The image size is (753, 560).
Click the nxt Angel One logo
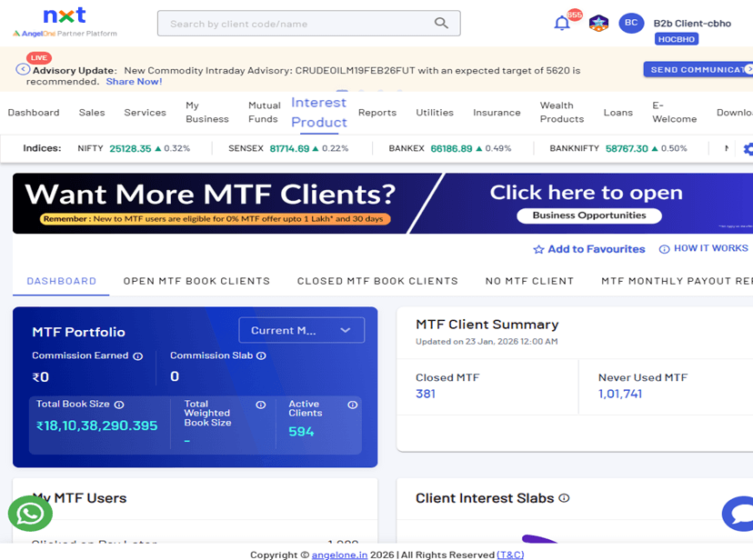[x=65, y=22]
